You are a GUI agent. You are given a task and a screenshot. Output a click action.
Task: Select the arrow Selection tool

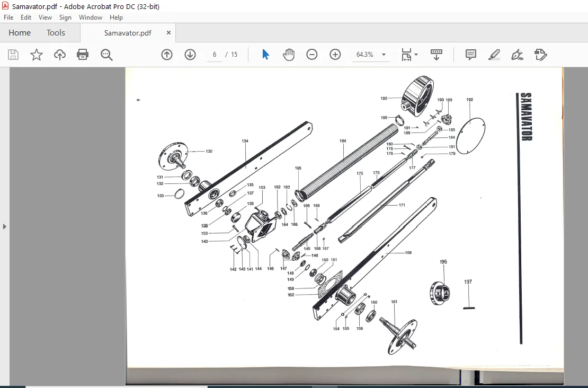[x=265, y=55]
